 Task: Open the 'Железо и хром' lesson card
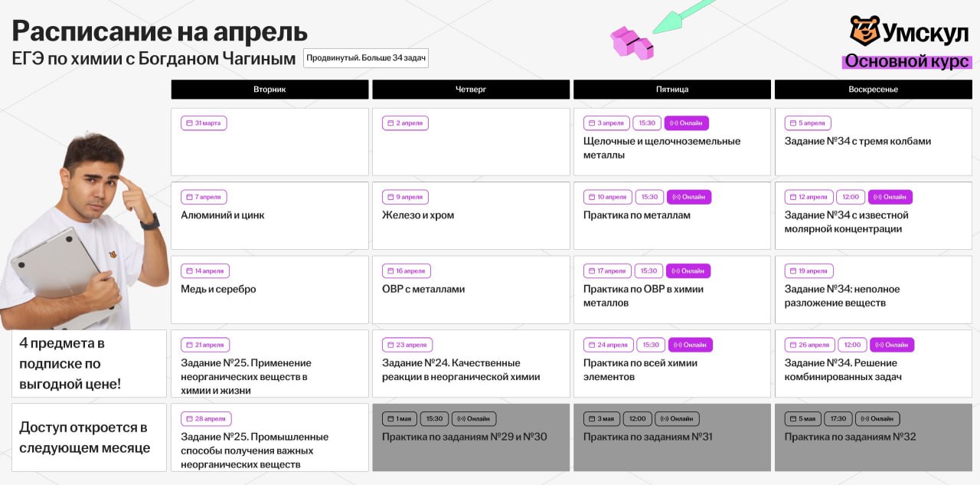coord(471,215)
